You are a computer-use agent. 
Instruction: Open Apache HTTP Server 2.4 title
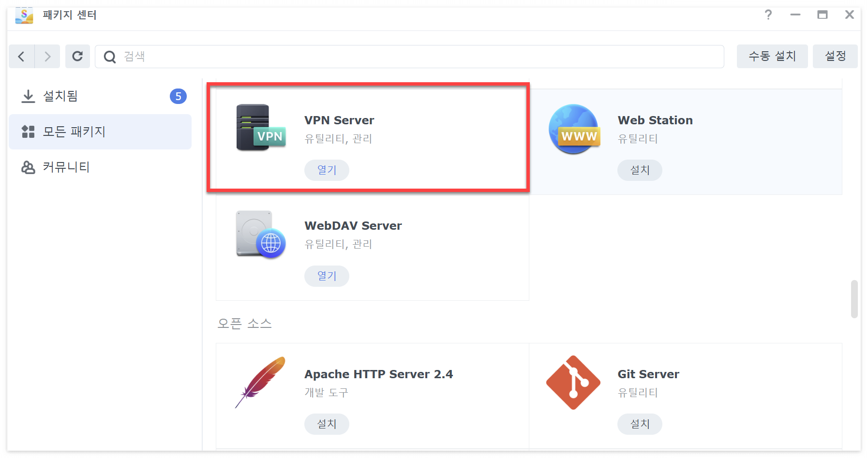(x=379, y=374)
